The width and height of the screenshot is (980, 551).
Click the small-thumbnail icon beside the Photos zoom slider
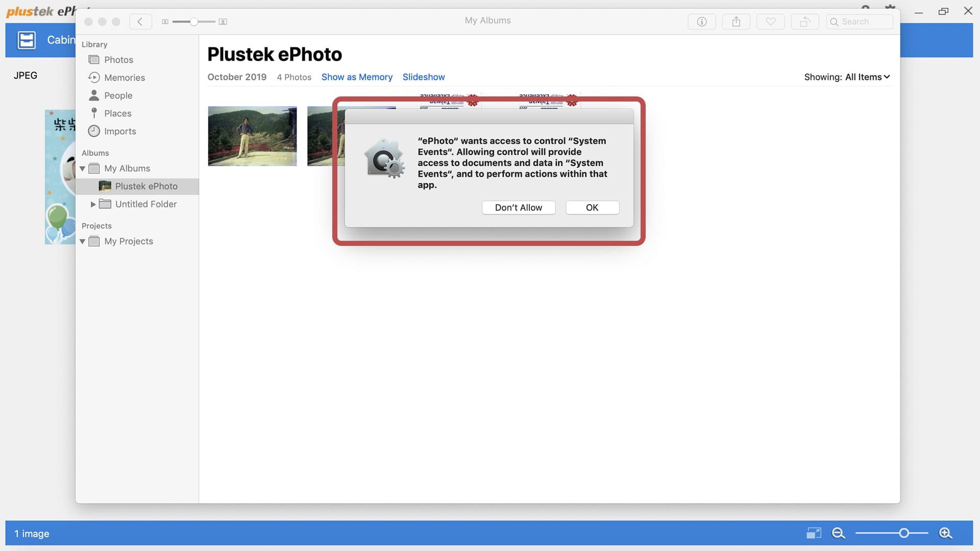[x=165, y=22]
